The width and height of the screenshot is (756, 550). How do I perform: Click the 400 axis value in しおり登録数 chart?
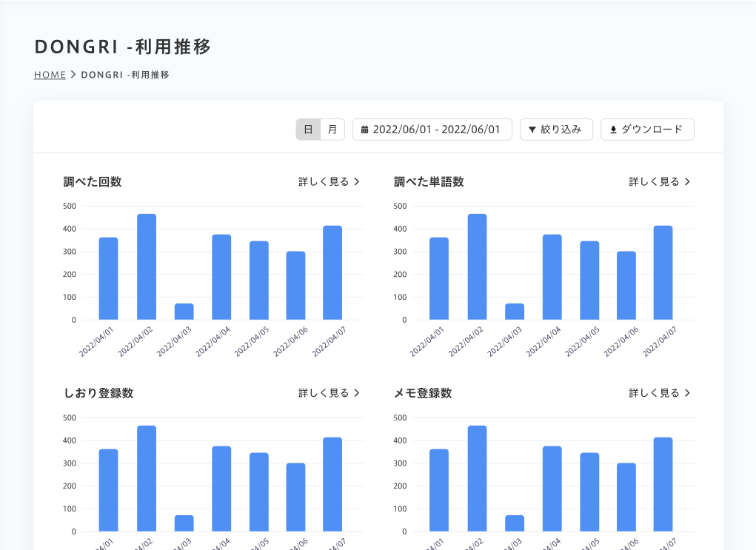[70, 440]
